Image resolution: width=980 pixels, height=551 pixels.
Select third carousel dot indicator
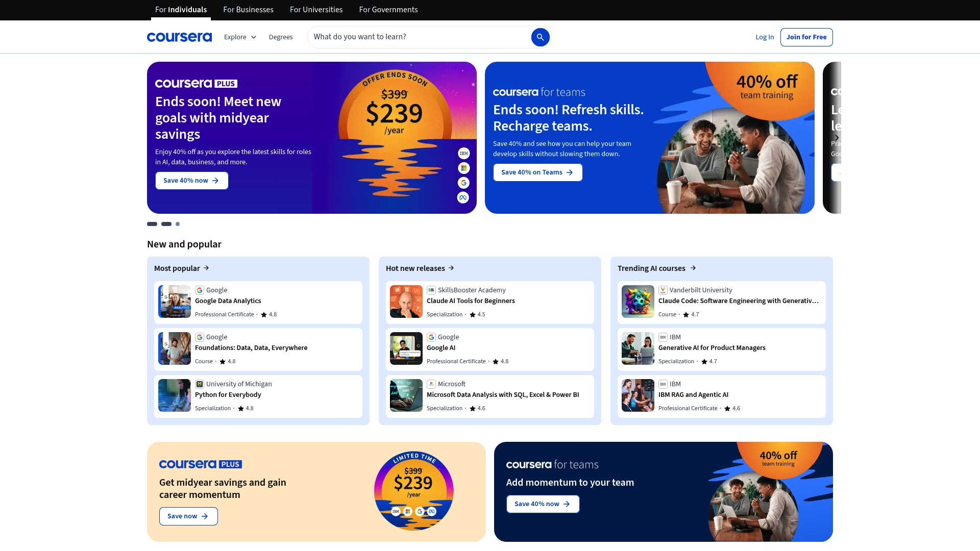[x=178, y=224]
